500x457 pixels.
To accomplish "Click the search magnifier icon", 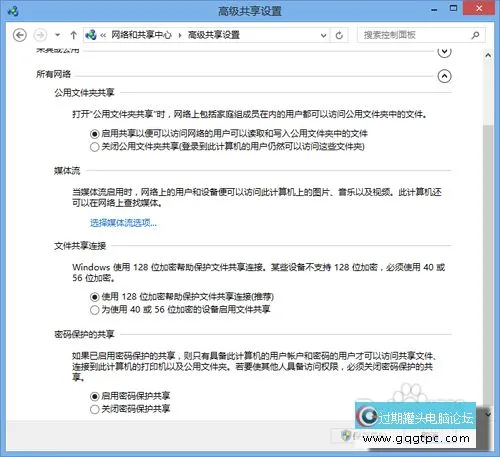I will (x=476, y=35).
